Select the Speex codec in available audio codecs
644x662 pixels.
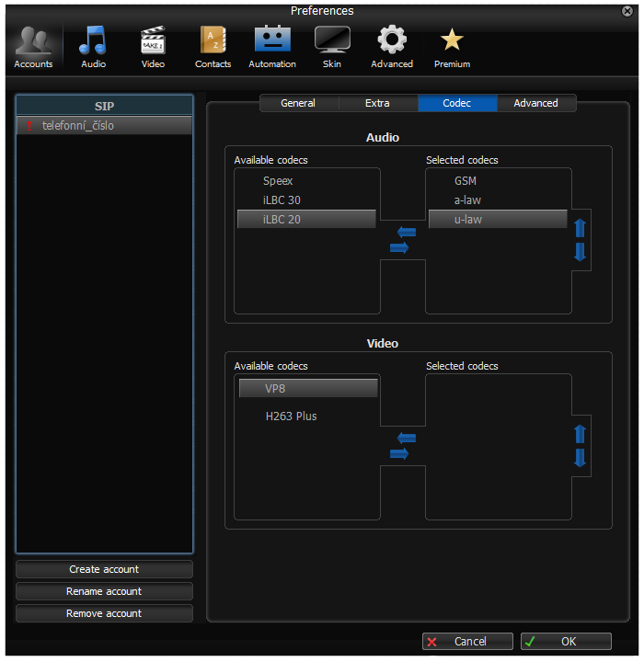point(278,181)
